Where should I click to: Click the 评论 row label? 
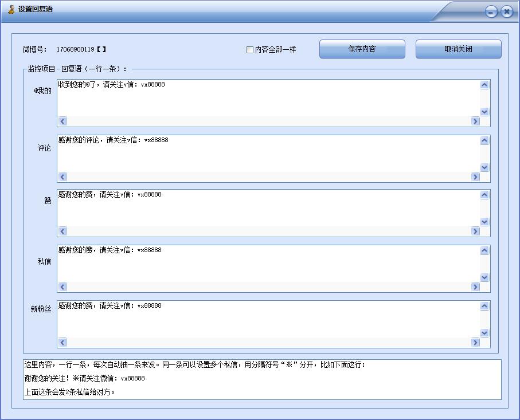point(45,148)
